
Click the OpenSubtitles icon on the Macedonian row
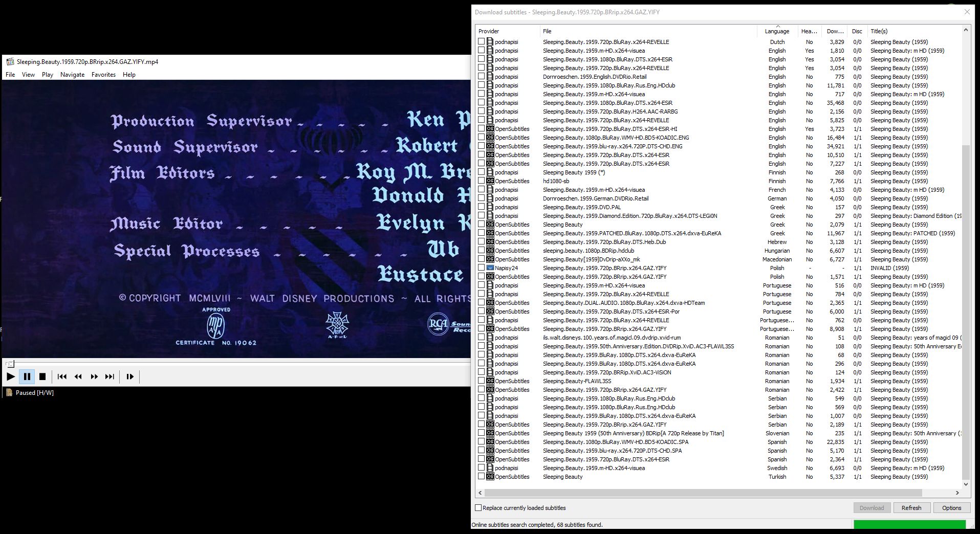(x=490, y=259)
